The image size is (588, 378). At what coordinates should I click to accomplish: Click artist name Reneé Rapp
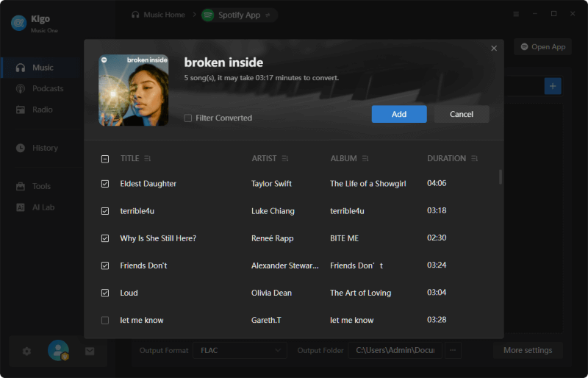click(x=272, y=238)
